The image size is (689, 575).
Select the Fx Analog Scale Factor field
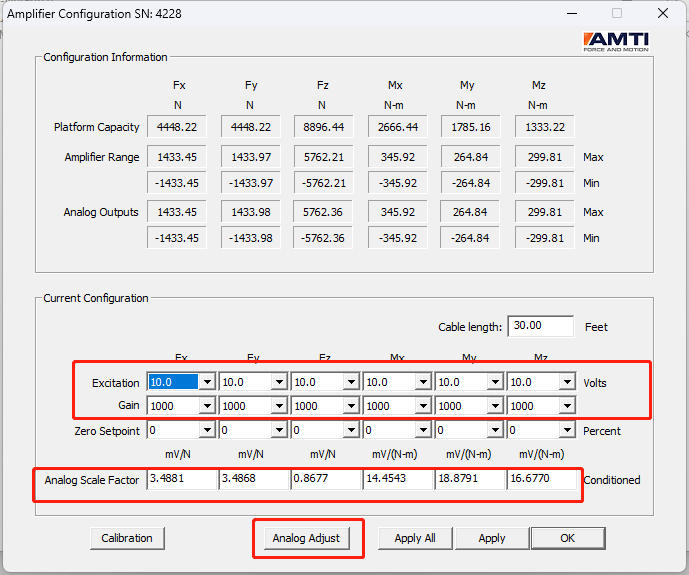tap(182, 479)
